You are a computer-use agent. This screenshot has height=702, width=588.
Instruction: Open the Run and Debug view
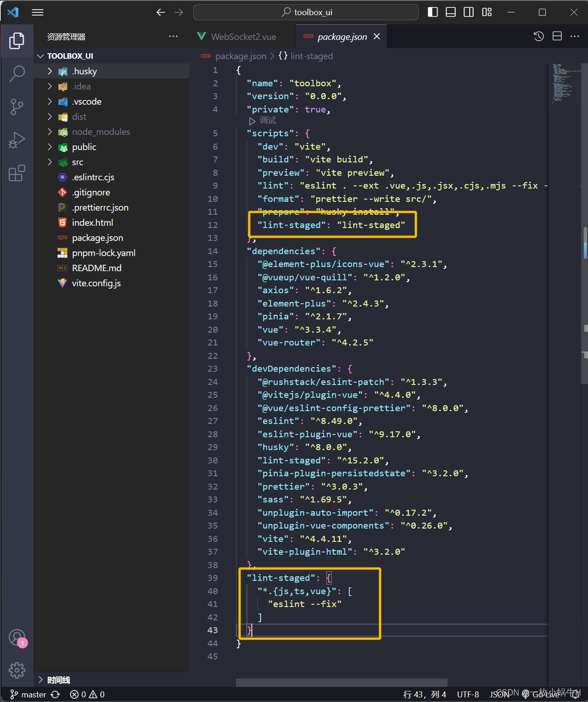(x=17, y=140)
